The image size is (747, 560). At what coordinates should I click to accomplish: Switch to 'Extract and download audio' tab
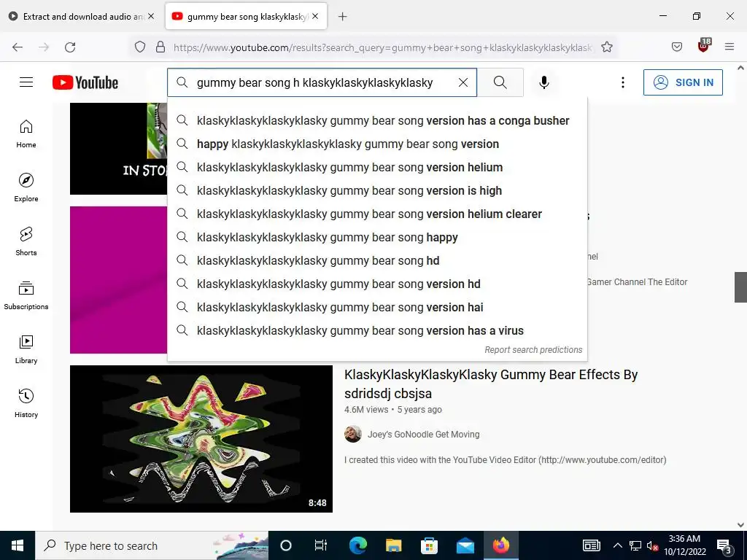[81, 16]
